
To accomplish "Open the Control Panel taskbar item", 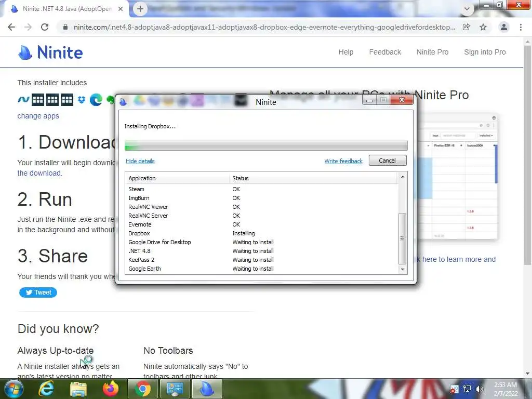I will [175, 389].
